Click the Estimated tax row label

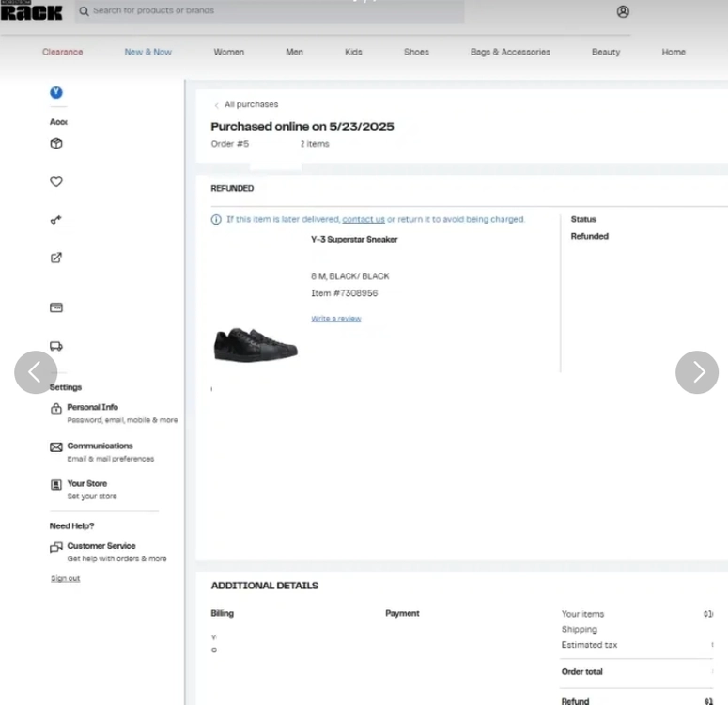point(589,645)
